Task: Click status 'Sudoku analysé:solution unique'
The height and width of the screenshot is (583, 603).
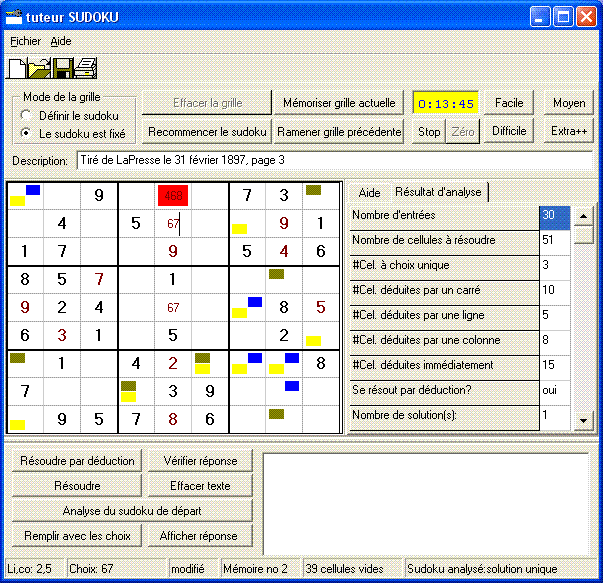Action: coord(500,568)
